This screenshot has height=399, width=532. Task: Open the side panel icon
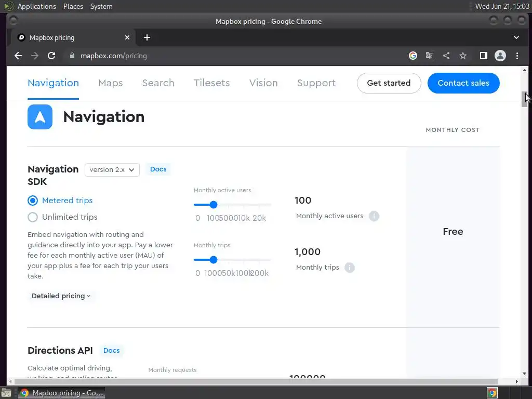tap(484, 56)
